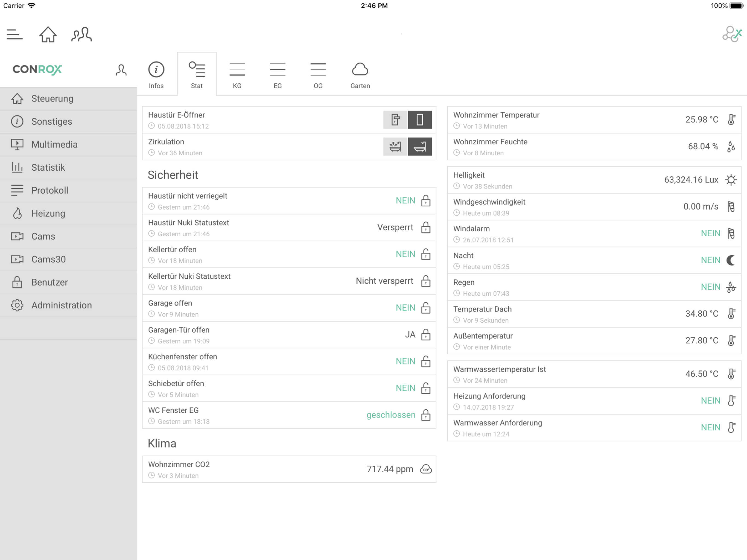Click the '0.00 m/s' wind speed value
Image resolution: width=747 pixels, height=560 pixels.
701,207
